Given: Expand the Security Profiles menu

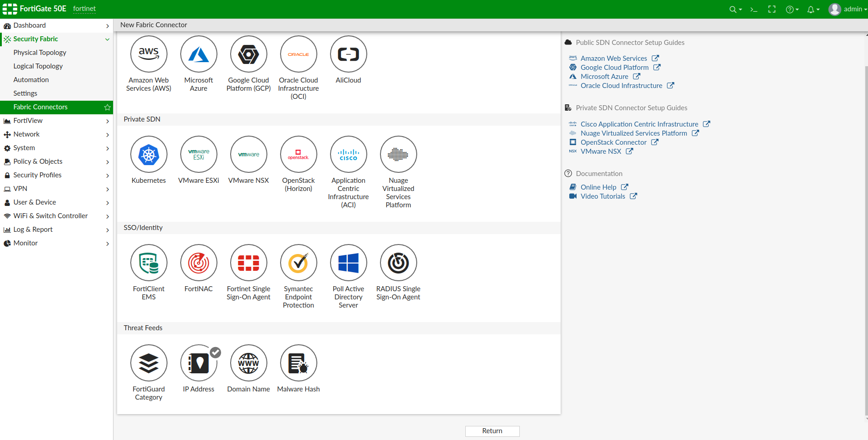Looking at the screenshot, I should (x=56, y=175).
